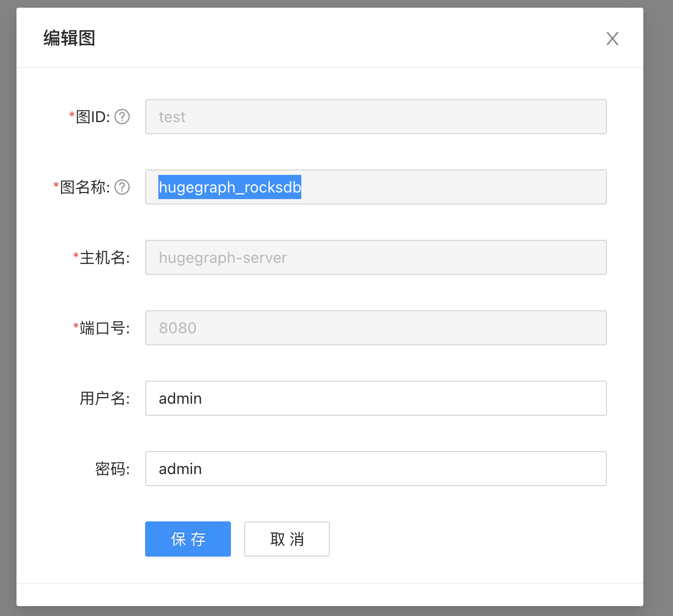Click the 图名称 field label
This screenshot has height=616, width=673.
pyautogui.click(x=85, y=187)
